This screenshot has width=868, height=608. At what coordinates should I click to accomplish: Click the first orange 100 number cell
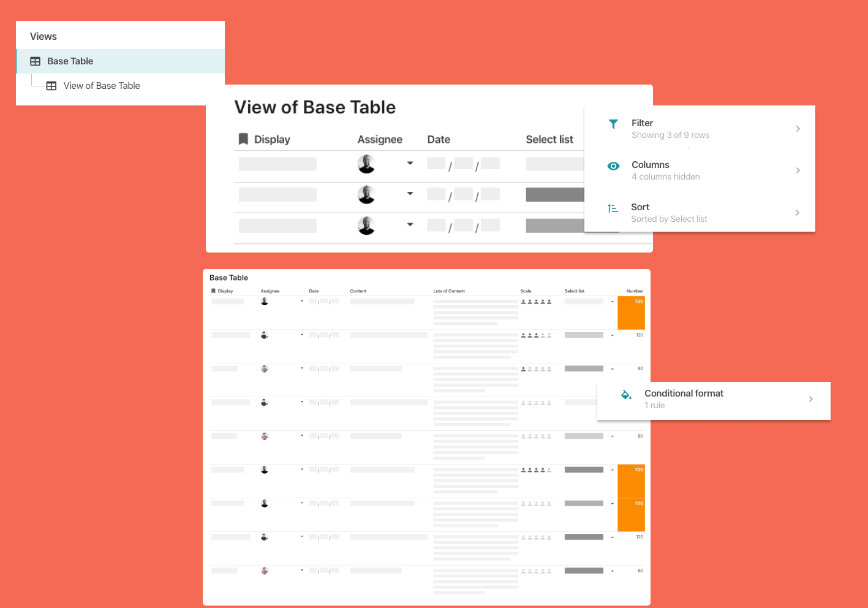631,313
